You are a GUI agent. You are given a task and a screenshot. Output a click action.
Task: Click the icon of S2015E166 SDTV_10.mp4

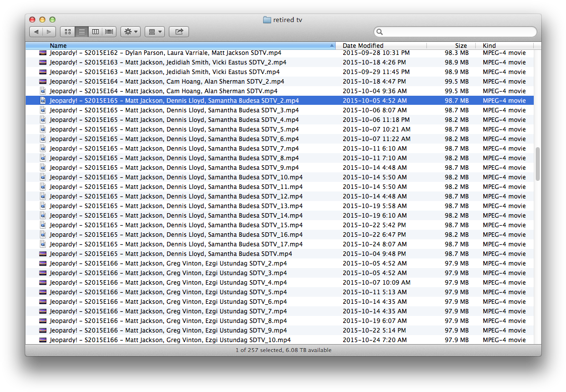[43, 340]
